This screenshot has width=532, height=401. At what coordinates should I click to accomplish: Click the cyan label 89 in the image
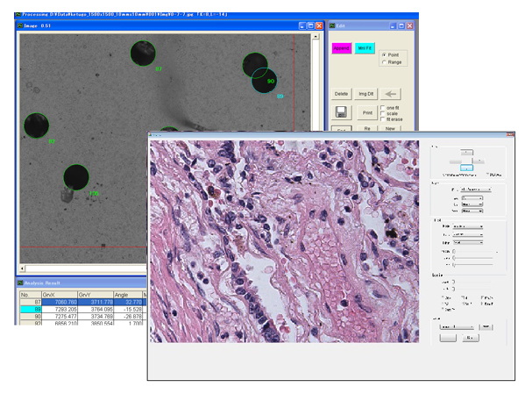click(x=280, y=97)
